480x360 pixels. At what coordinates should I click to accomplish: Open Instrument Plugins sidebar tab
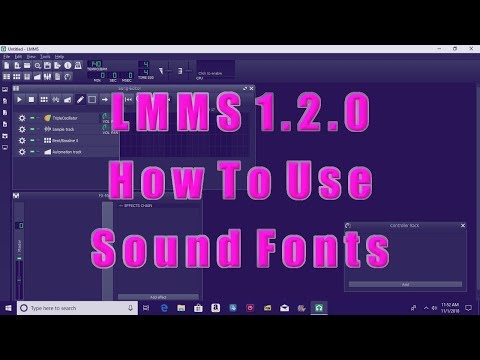click(5, 89)
